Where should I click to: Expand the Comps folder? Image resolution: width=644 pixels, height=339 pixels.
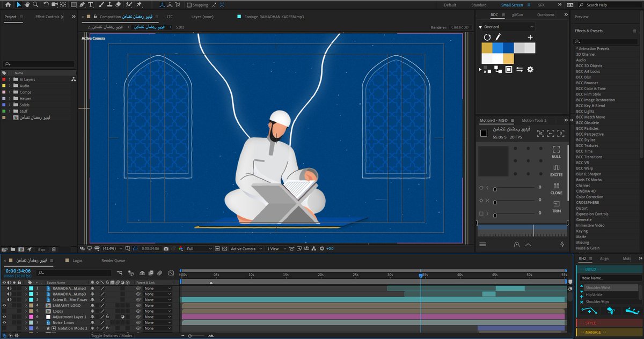[9, 92]
